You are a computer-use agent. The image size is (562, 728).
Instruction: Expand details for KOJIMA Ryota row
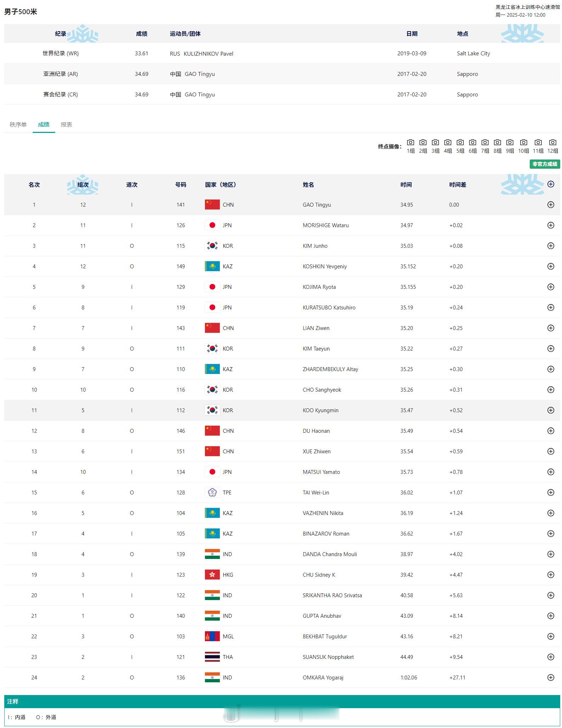tap(551, 287)
